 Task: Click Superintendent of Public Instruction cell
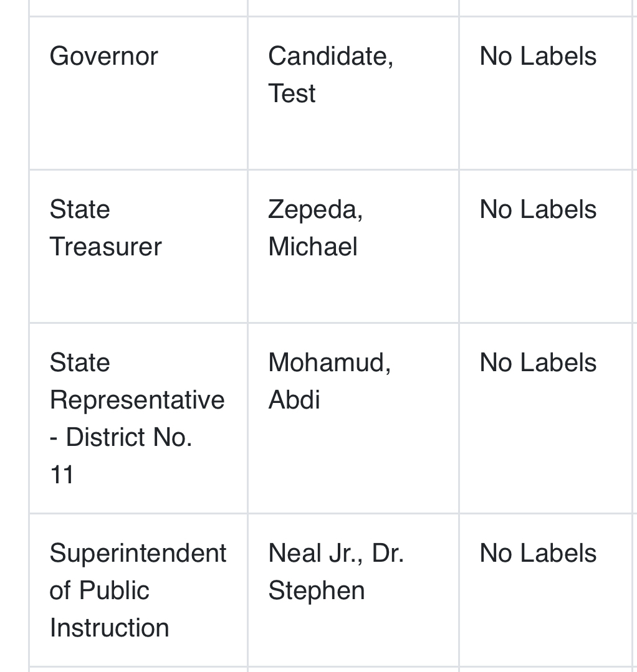(137, 590)
